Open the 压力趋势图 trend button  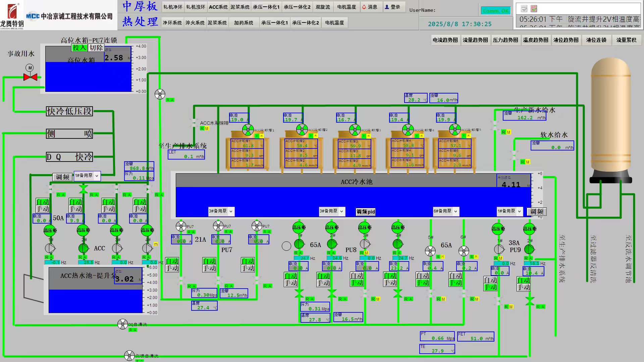tap(505, 40)
